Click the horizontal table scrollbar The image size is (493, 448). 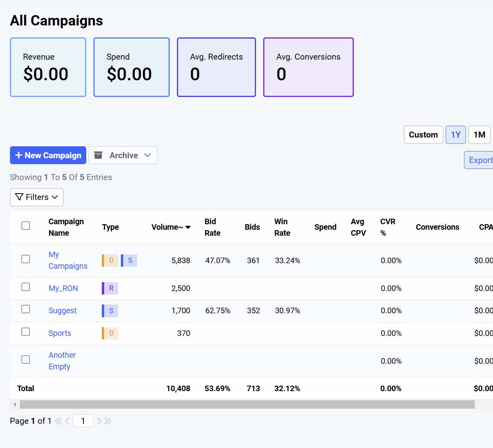click(246, 405)
